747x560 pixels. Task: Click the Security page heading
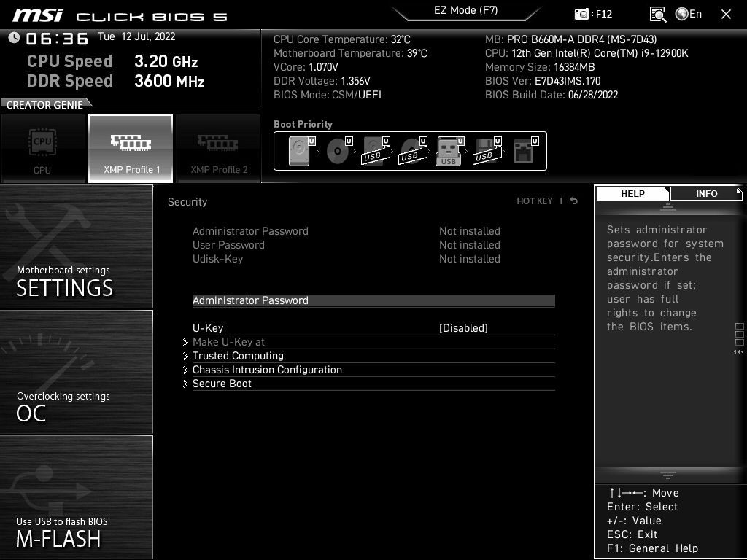tap(187, 202)
